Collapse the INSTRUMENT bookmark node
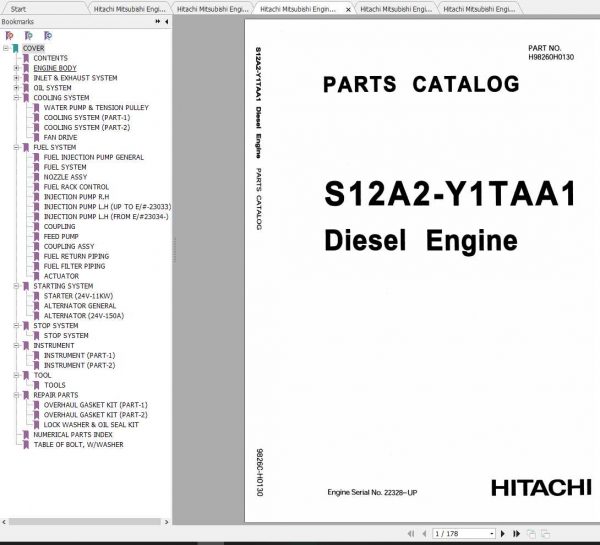 [x=16, y=346]
